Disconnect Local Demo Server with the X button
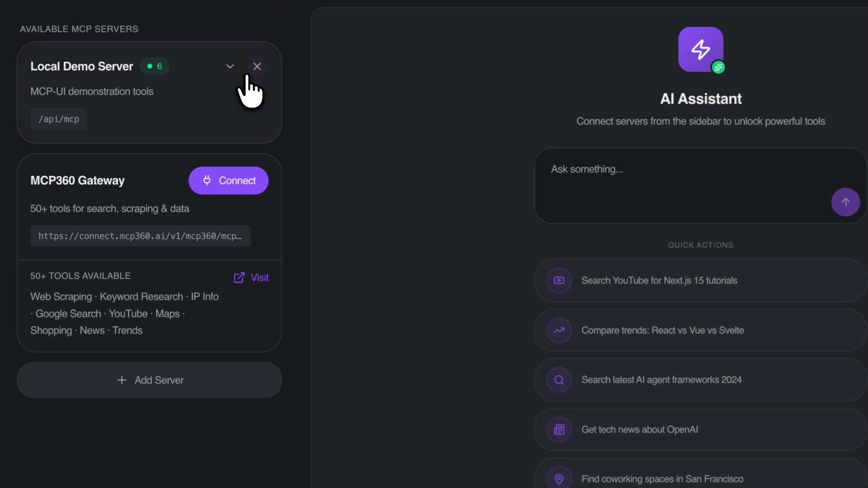 pyautogui.click(x=257, y=66)
